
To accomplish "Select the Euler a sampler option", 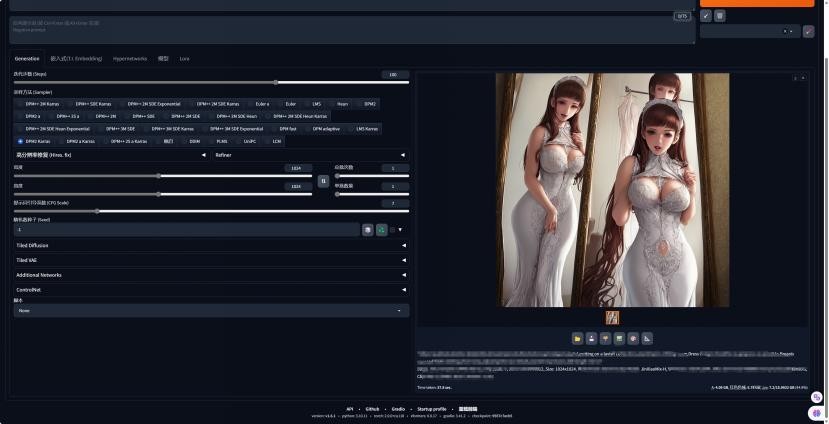I will pos(261,104).
